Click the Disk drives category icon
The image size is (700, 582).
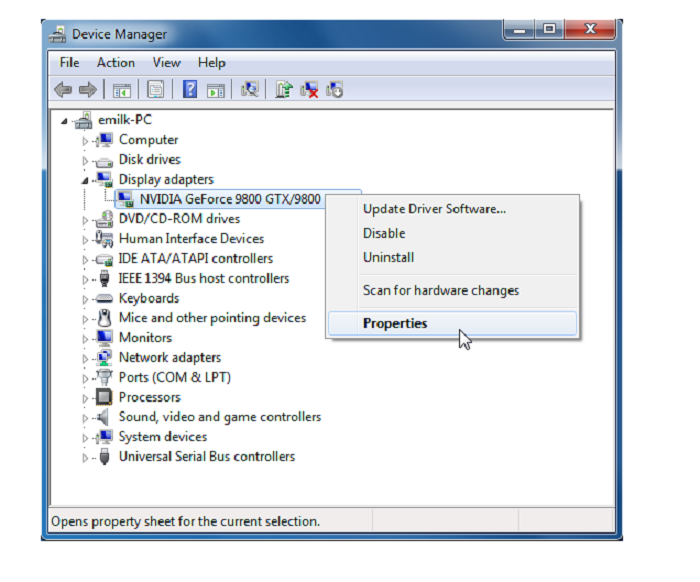pos(104,160)
